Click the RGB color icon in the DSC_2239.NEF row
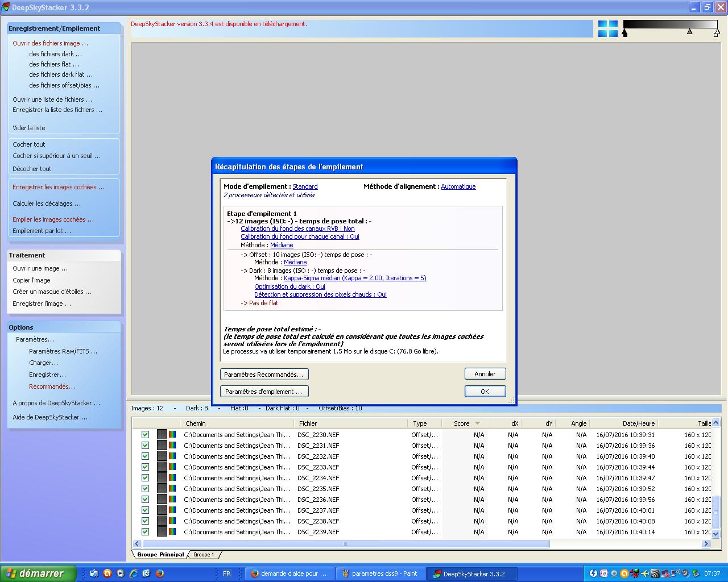 coord(172,532)
